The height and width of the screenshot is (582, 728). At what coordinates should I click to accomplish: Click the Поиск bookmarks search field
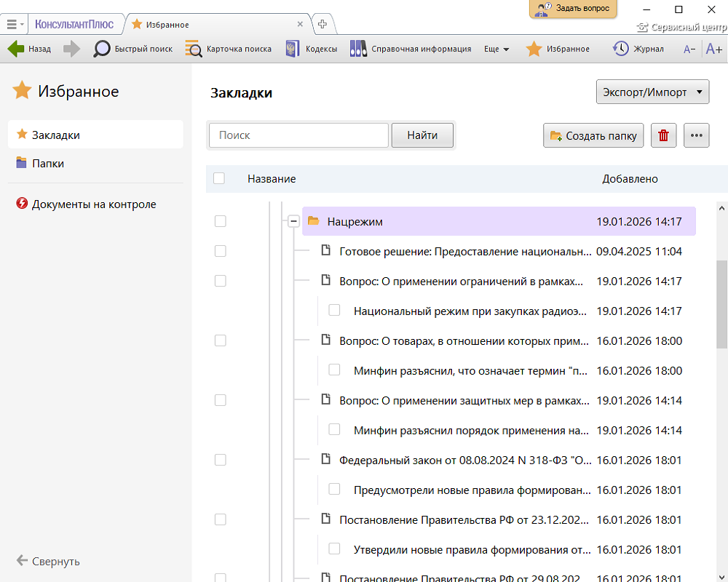click(298, 135)
